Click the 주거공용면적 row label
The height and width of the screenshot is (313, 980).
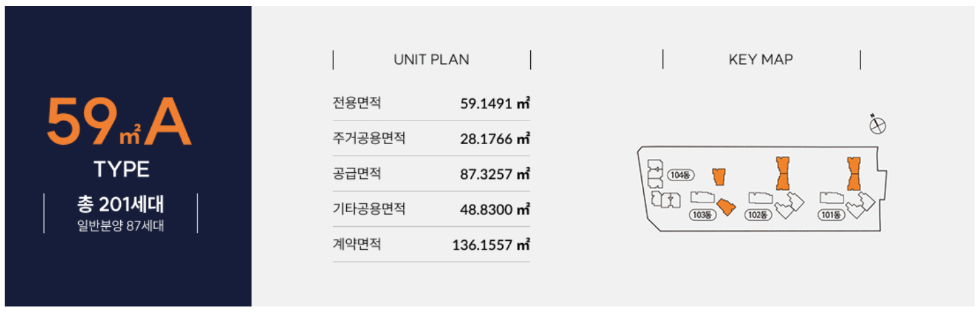pyautogui.click(x=369, y=139)
